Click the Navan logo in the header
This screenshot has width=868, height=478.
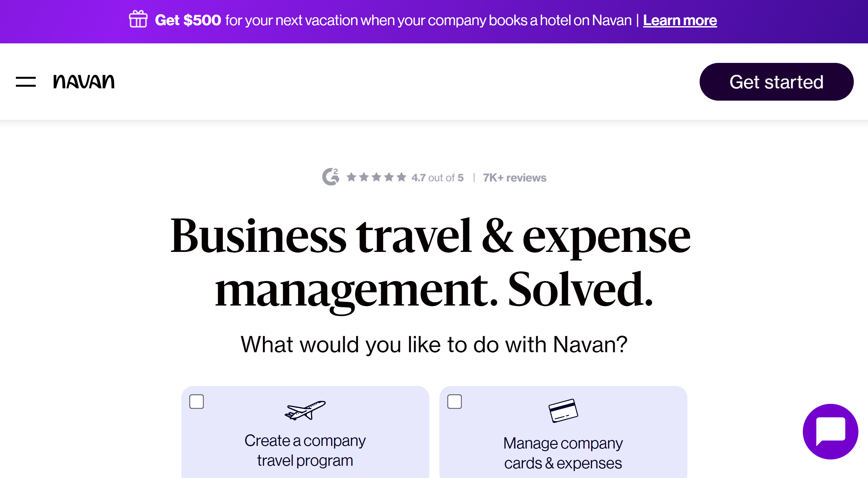point(84,81)
